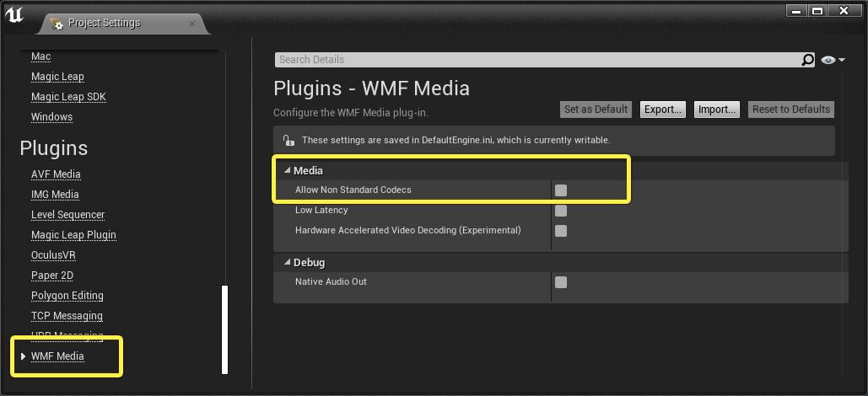
Task: Click Set as Default button
Action: click(x=596, y=109)
